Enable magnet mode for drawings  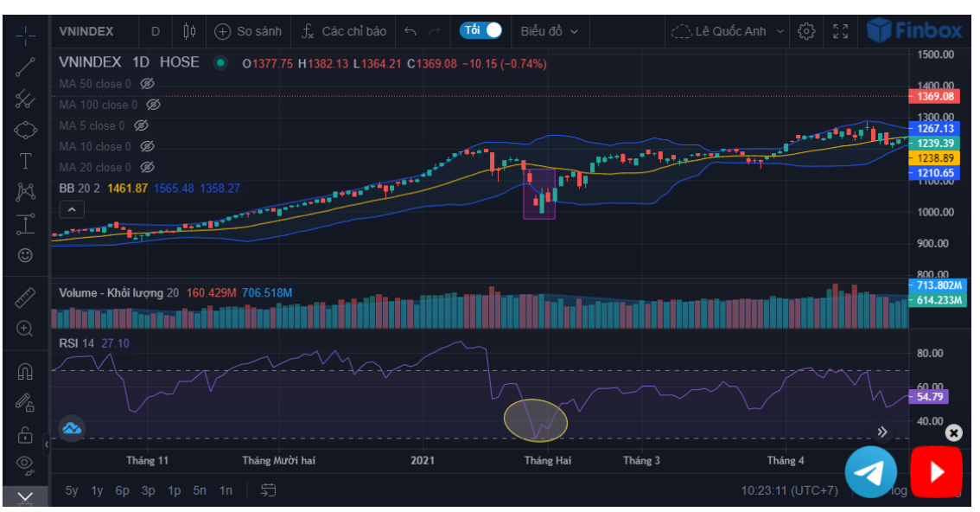25,372
